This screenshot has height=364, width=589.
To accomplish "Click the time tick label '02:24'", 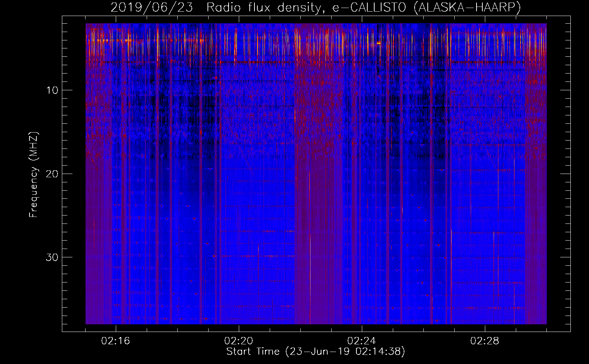I will (362, 341).
